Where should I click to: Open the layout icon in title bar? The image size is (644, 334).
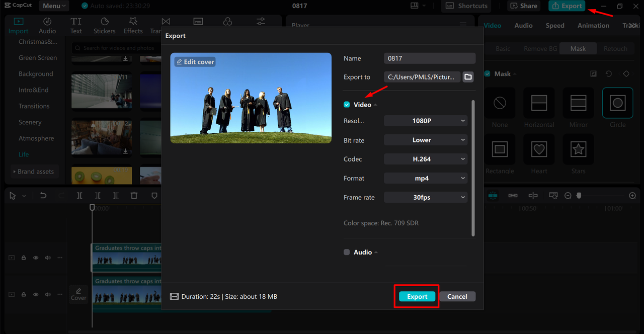pos(415,6)
